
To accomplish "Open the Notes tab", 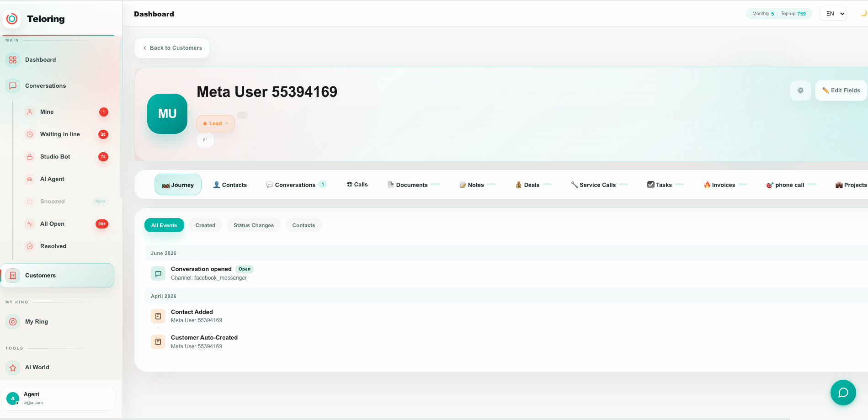I will (x=478, y=185).
